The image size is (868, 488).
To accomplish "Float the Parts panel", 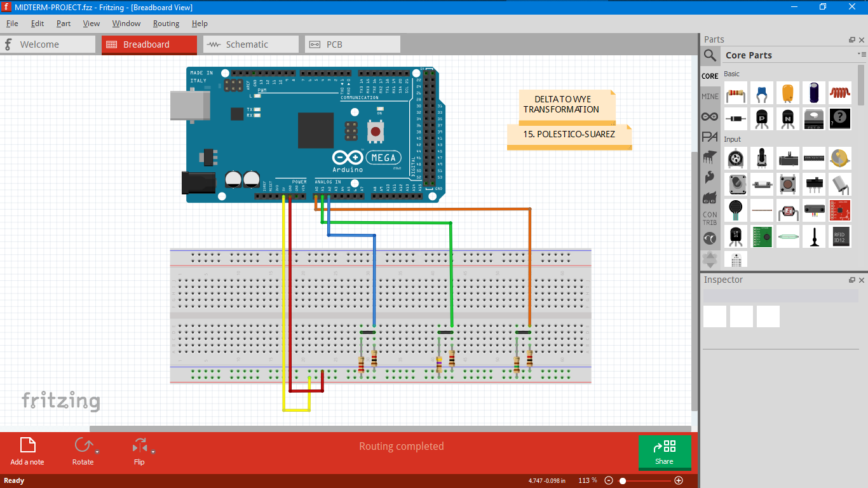I will coord(852,39).
